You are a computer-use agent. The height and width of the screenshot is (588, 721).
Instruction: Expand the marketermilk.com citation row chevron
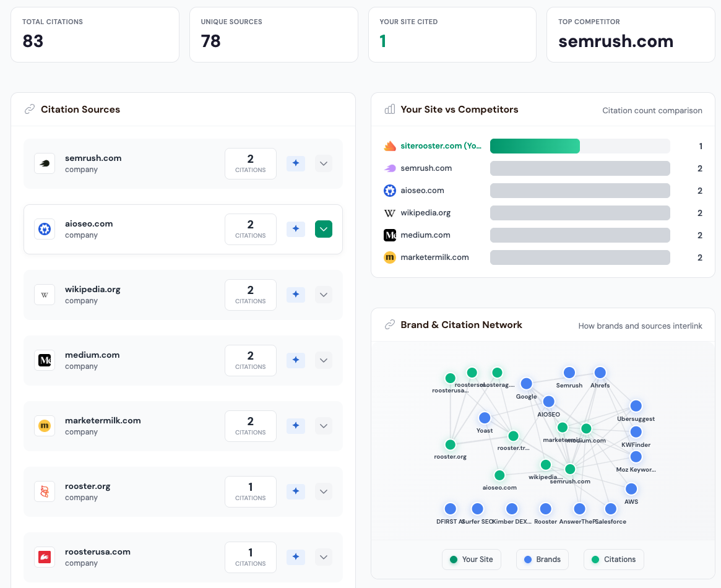click(324, 426)
